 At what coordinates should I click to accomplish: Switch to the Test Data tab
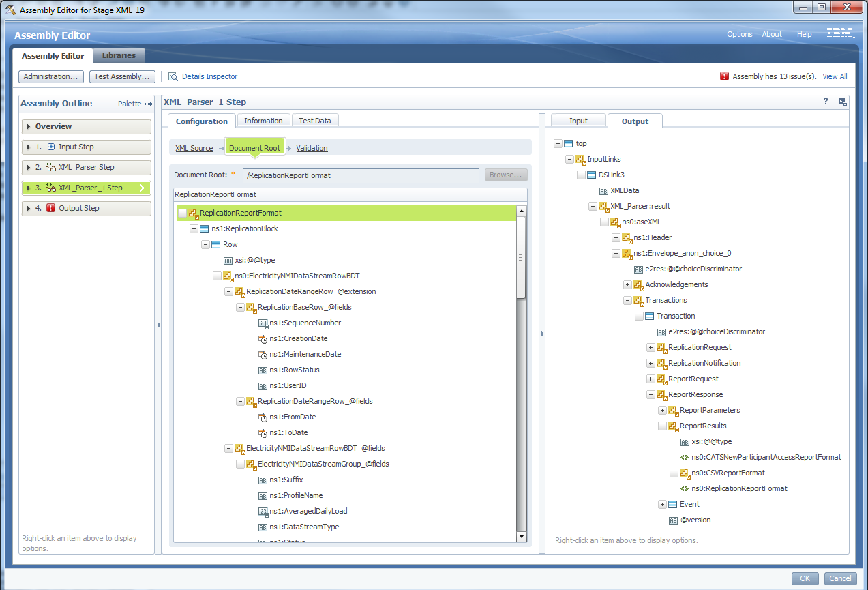[315, 121]
